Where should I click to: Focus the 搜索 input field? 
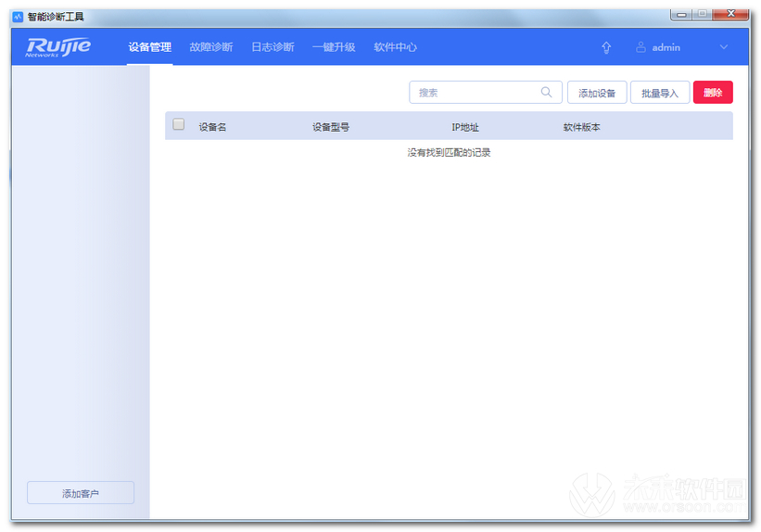pyautogui.click(x=473, y=93)
